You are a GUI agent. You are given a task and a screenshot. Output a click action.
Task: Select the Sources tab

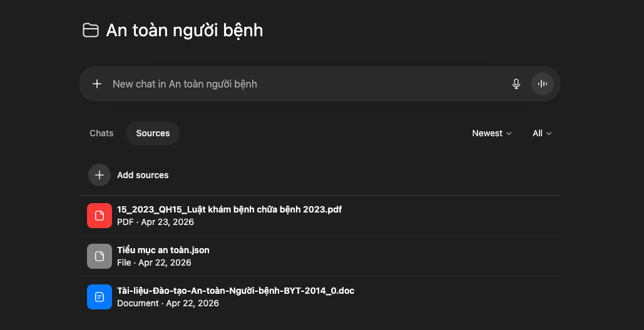[x=153, y=133]
